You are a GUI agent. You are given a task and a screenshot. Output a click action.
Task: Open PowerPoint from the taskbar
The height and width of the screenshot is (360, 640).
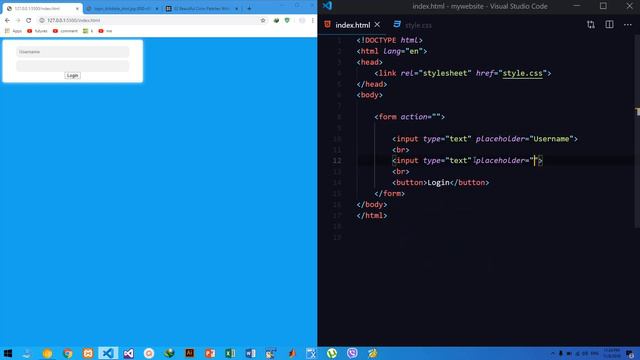coord(210,353)
